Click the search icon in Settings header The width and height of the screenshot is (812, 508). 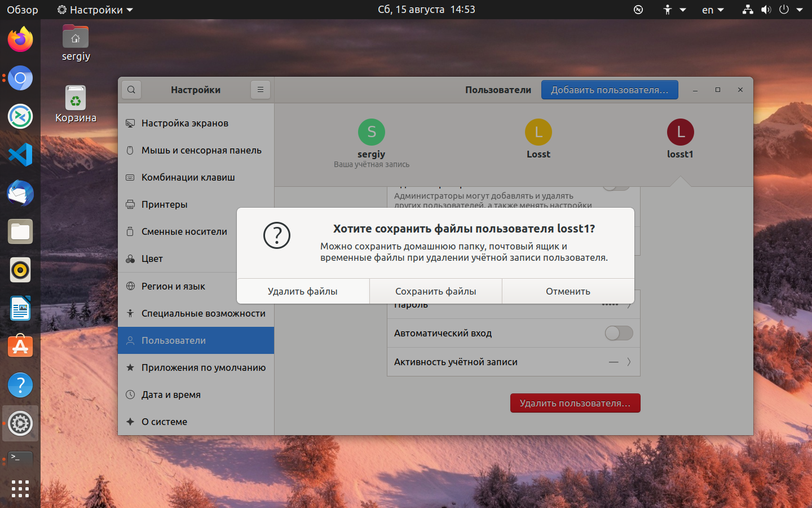point(131,90)
